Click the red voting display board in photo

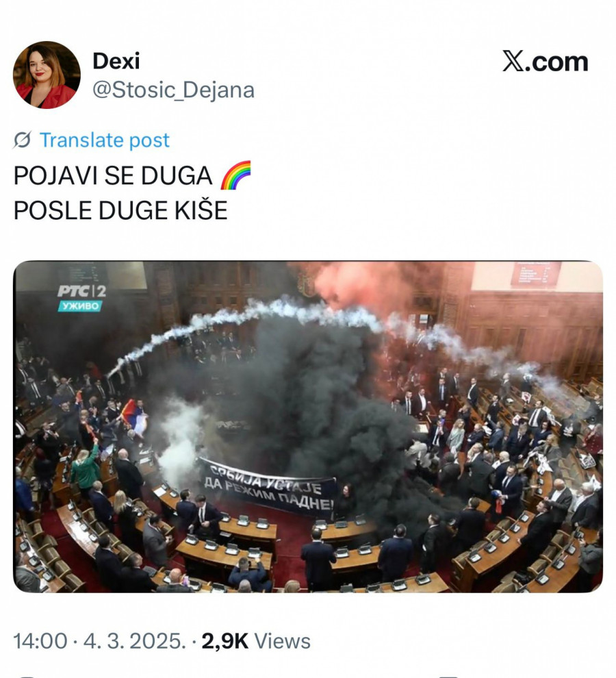point(535,273)
